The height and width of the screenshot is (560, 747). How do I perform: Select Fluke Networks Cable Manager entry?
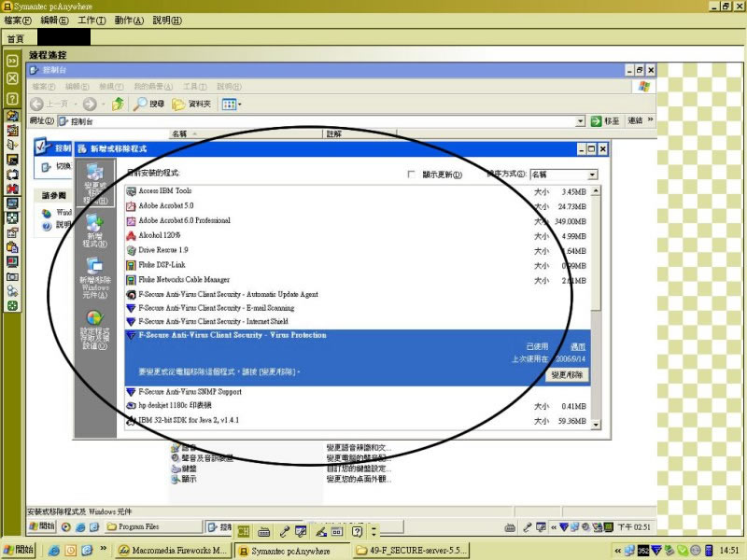pyautogui.click(x=358, y=280)
